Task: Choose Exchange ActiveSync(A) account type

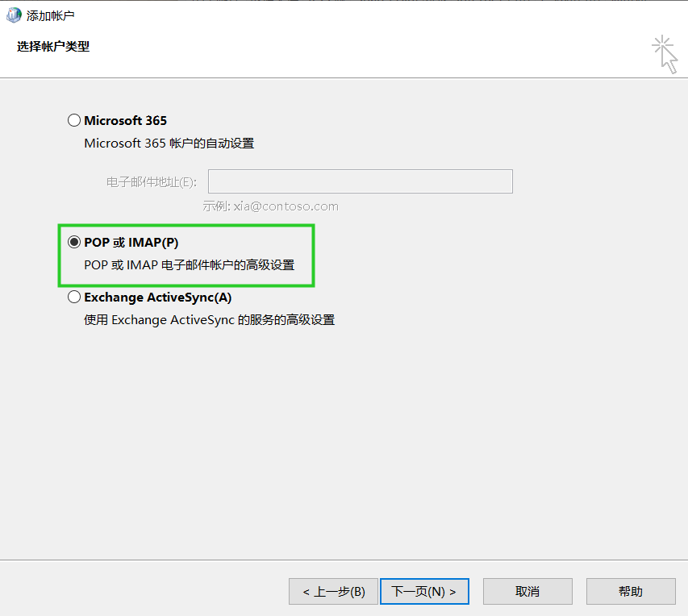Action: (x=74, y=297)
